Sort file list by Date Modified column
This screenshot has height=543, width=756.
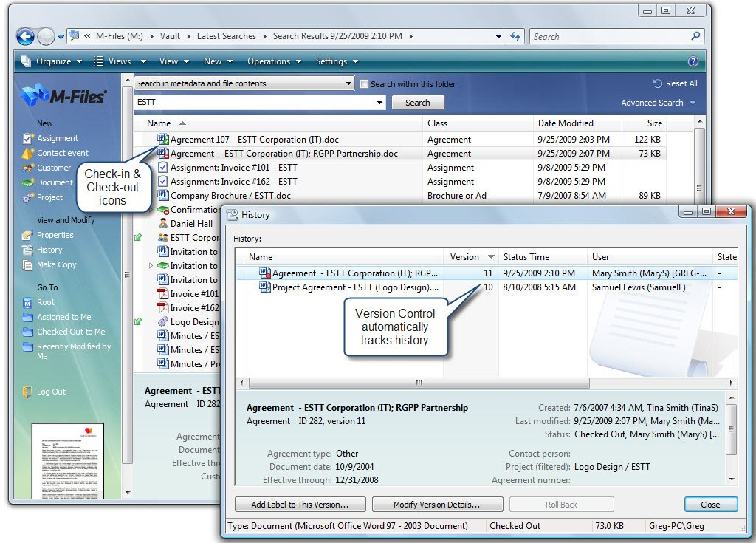pos(577,123)
